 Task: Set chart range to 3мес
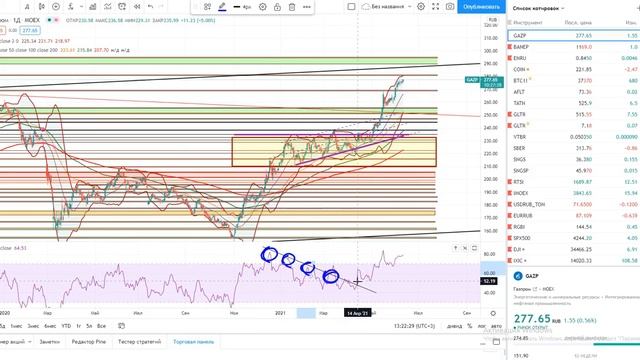pos(33,326)
